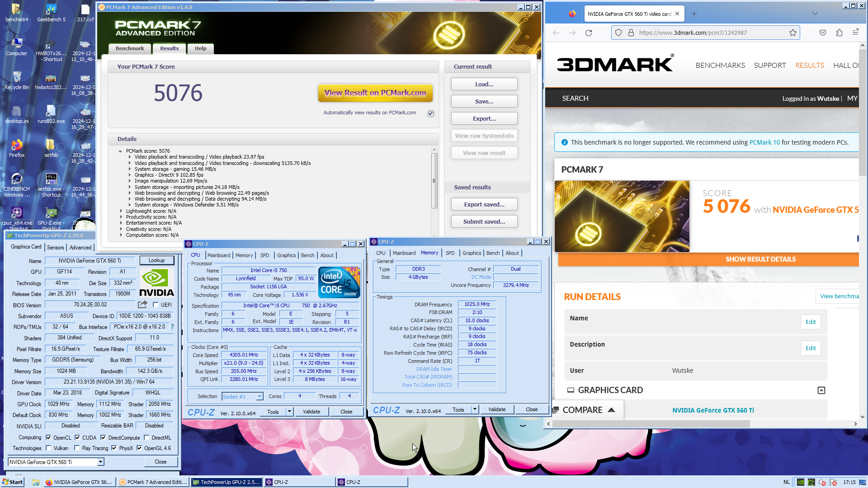Select the 217.cvf file icon
This screenshot has height=488, width=868.
click(85, 13)
